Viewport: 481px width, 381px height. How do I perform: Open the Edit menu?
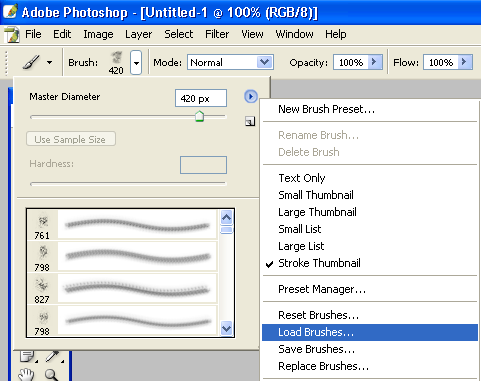[62, 34]
